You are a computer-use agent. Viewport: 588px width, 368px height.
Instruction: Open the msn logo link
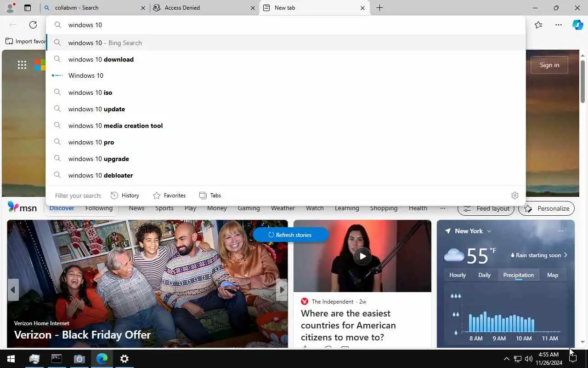[22, 207]
